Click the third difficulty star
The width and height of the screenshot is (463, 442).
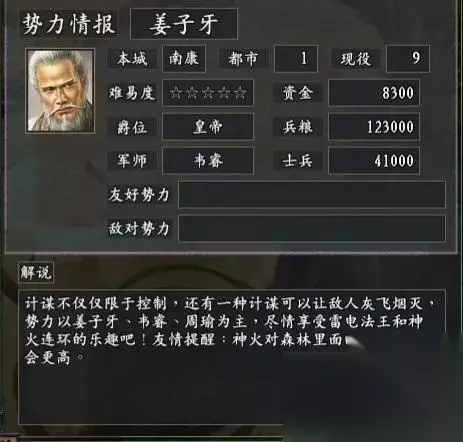(x=208, y=93)
